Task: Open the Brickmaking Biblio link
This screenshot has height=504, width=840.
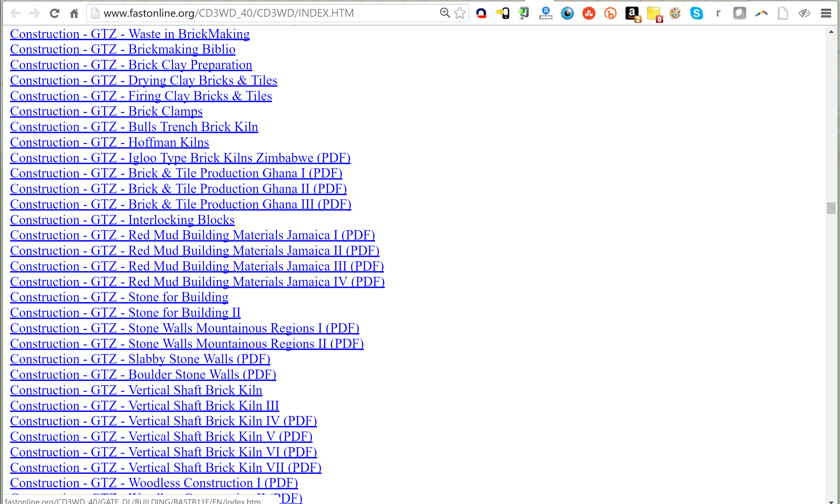Action: pyautogui.click(x=123, y=49)
